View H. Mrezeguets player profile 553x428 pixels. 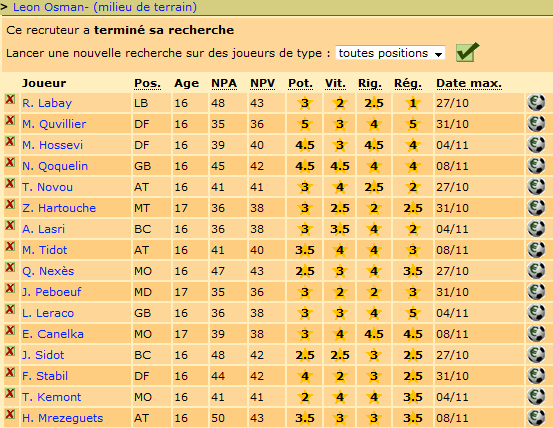click(x=62, y=418)
